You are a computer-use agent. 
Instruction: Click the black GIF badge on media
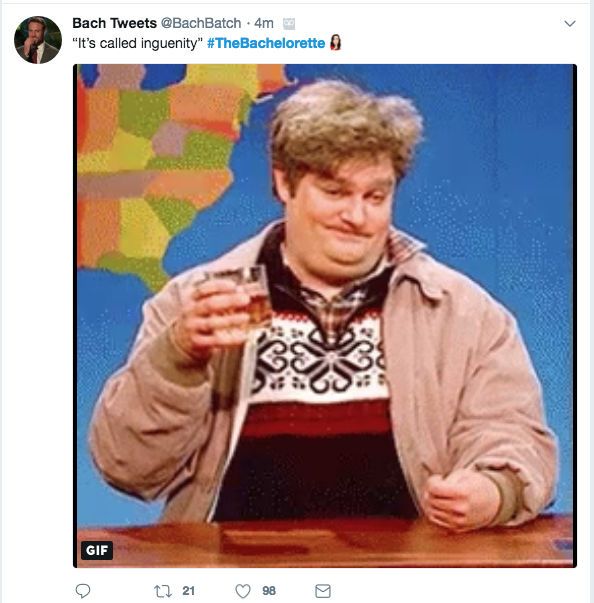click(x=97, y=550)
